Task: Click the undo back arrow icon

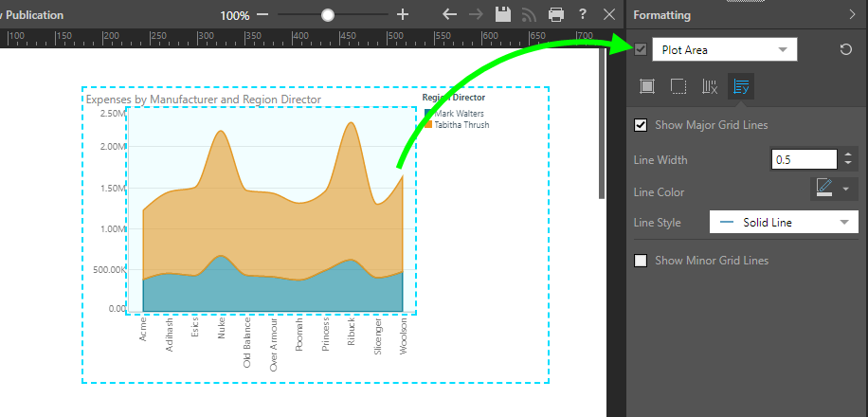Action: click(x=450, y=15)
